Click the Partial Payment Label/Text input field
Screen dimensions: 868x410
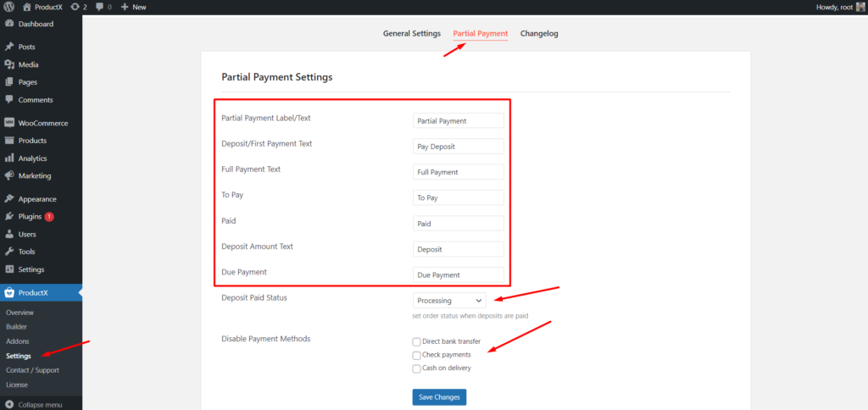[x=459, y=120]
